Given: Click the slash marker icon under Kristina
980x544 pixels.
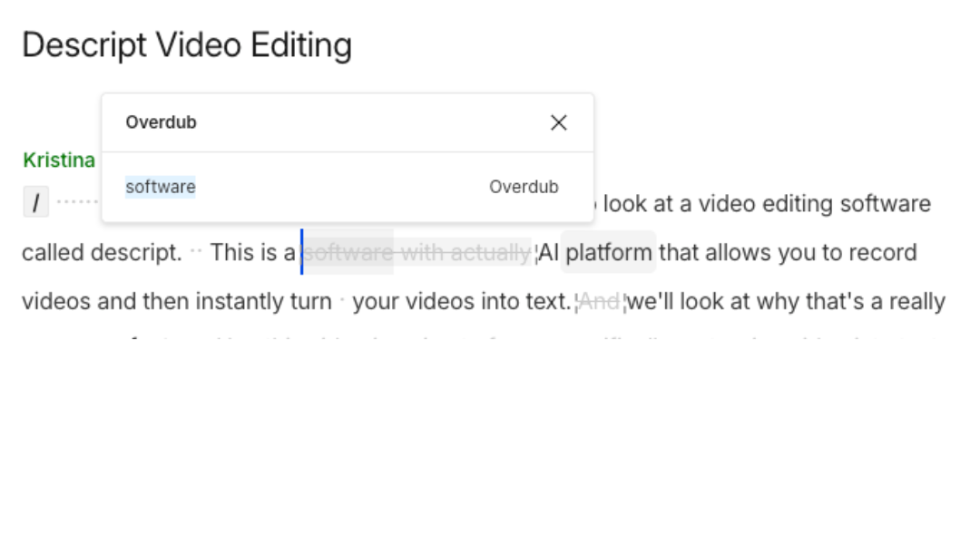Looking at the screenshot, I should click(x=35, y=203).
